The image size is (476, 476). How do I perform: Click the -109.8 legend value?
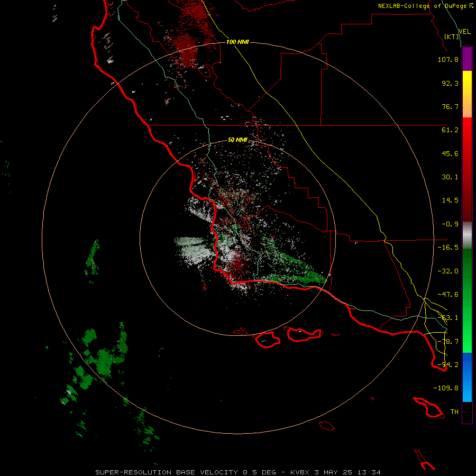click(446, 388)
